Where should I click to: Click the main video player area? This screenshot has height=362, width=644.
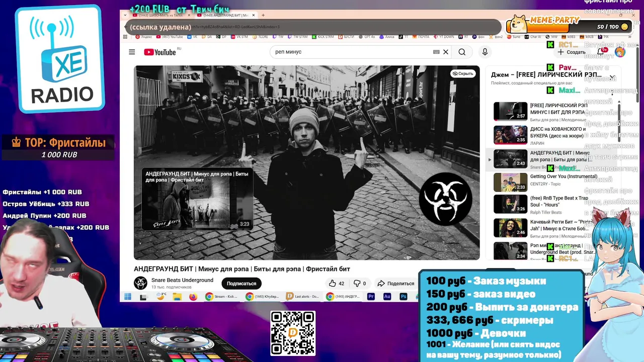(x=306, y=162)
